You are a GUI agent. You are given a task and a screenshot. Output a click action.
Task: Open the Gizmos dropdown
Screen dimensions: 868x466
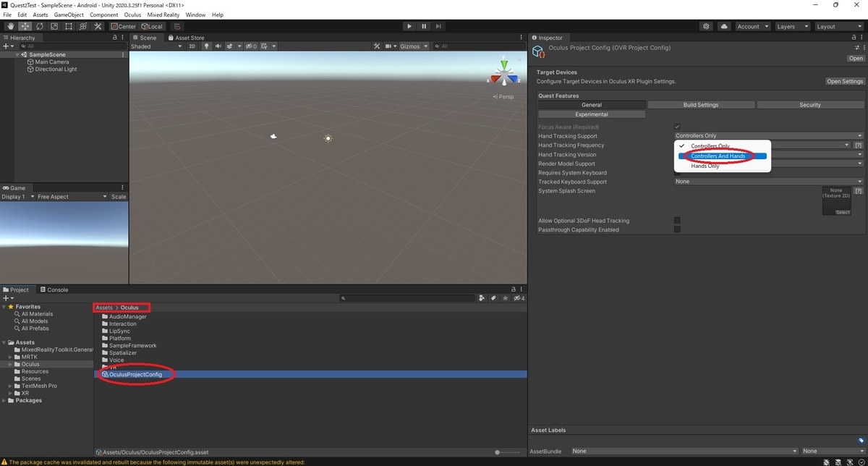tap(414, 46)
